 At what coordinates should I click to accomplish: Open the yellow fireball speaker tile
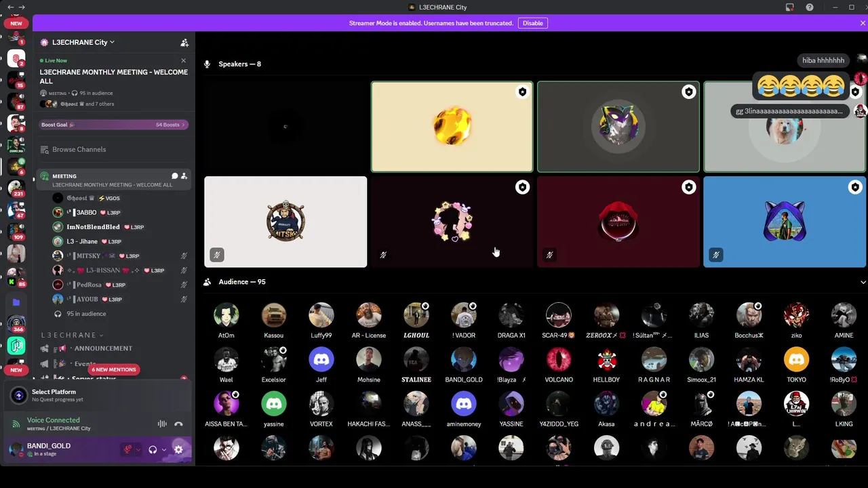[x=452, y=127]
